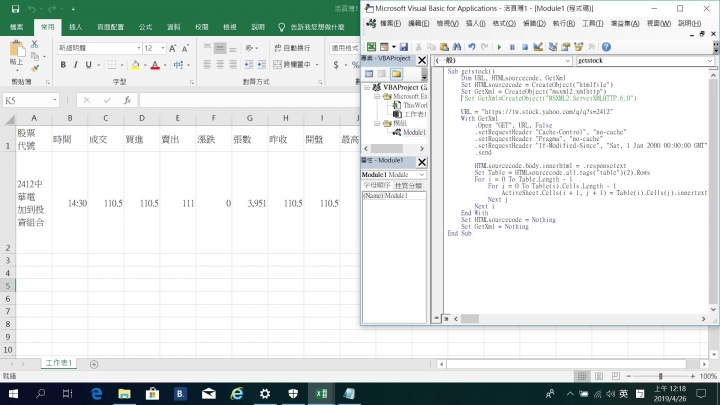Click Paste clipboard icon in VBA toolbar
The image size is (720, 405).
coord(444,47)
